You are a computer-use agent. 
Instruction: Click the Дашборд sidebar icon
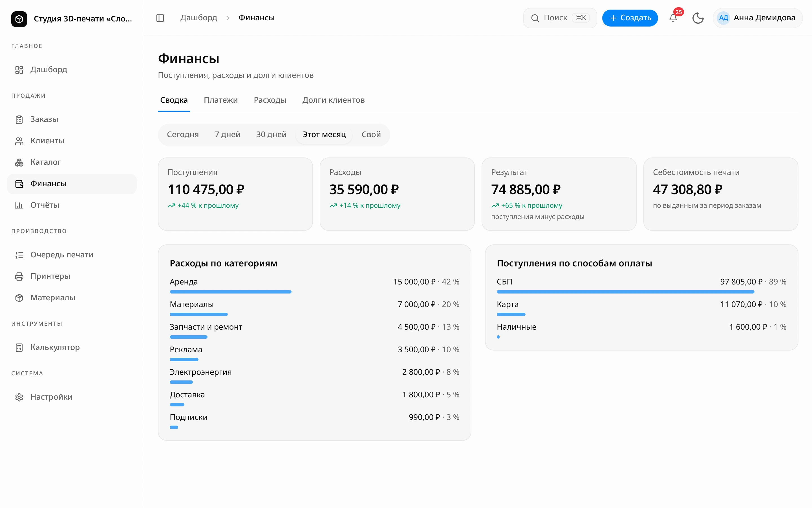tap(19, 69)
